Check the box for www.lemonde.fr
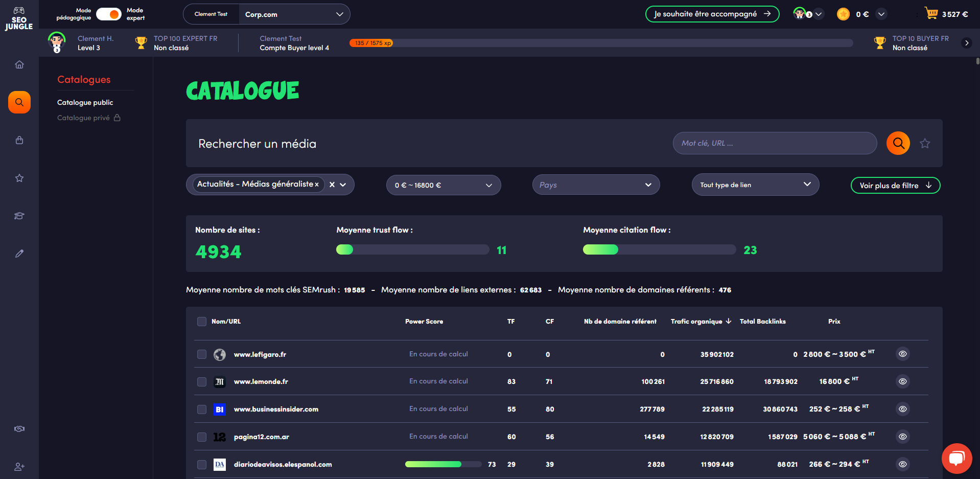Screen dimensions: 980x479 (202, 382)
